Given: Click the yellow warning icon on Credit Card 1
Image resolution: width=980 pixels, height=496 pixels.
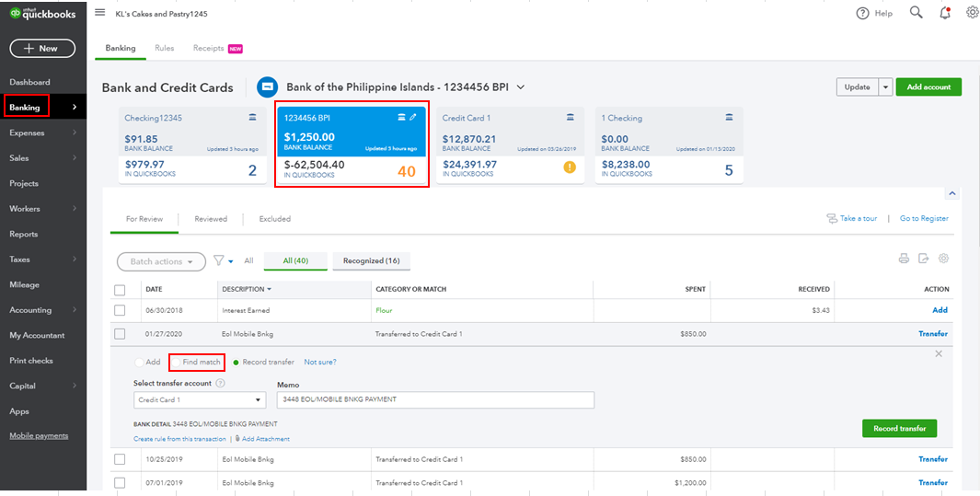Looking at the screenshot, I should pyautogui.click(x=570, y=167).
